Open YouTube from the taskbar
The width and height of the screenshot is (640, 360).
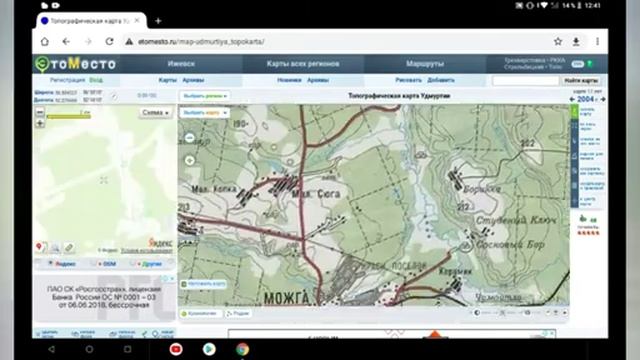176,349
